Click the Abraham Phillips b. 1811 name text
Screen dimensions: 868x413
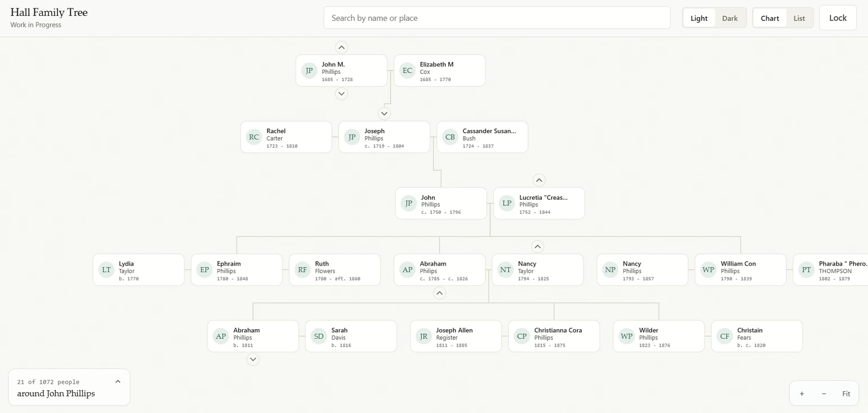click(247, 330)
